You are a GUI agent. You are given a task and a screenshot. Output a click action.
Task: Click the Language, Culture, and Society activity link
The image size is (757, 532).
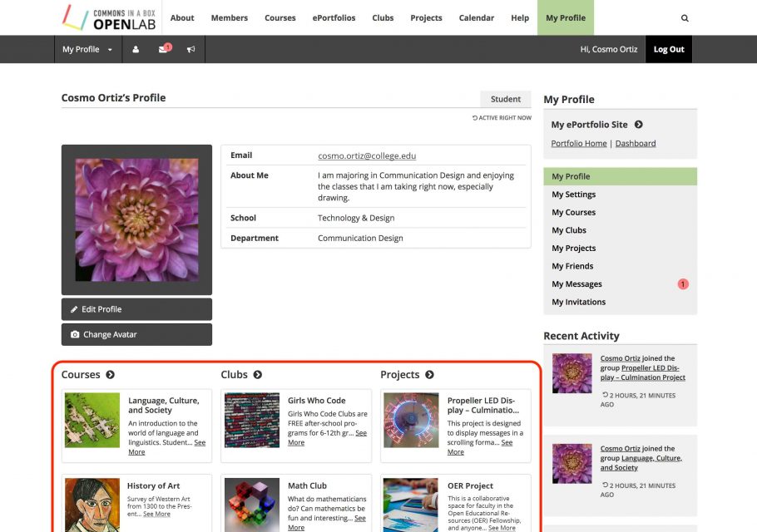click(x=641, y=463)
